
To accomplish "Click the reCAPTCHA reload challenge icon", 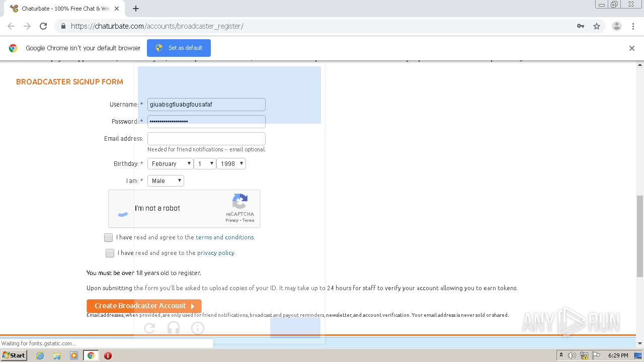I will [x=149, y=328].
